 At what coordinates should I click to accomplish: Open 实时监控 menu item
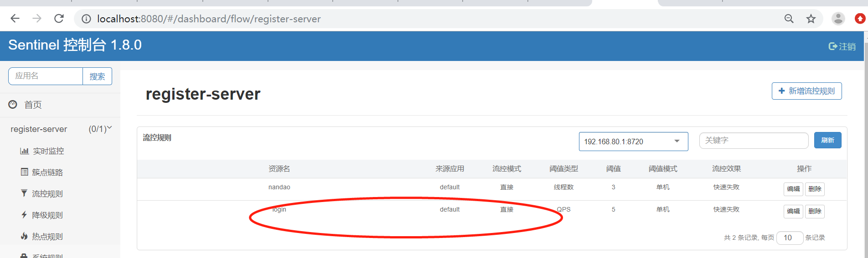48,151
